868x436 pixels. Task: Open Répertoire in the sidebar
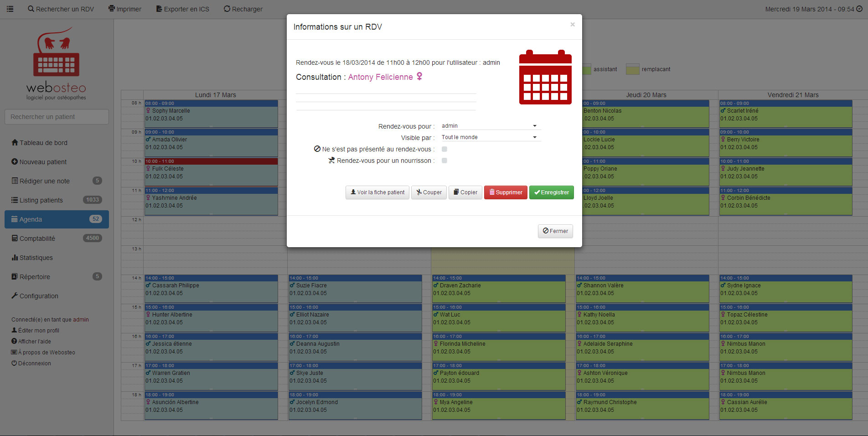point(57,277)
